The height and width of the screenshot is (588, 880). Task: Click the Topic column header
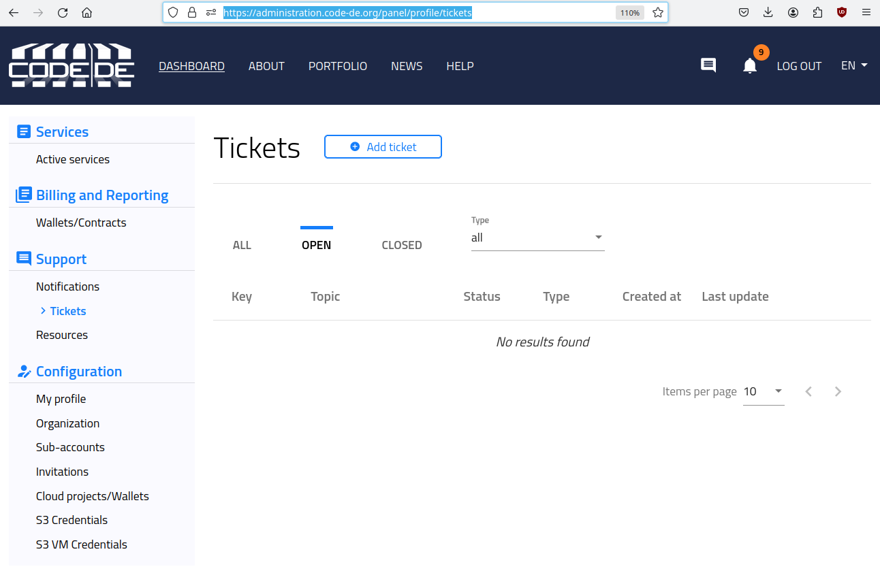pyautogui.click(x=325, y=297)
